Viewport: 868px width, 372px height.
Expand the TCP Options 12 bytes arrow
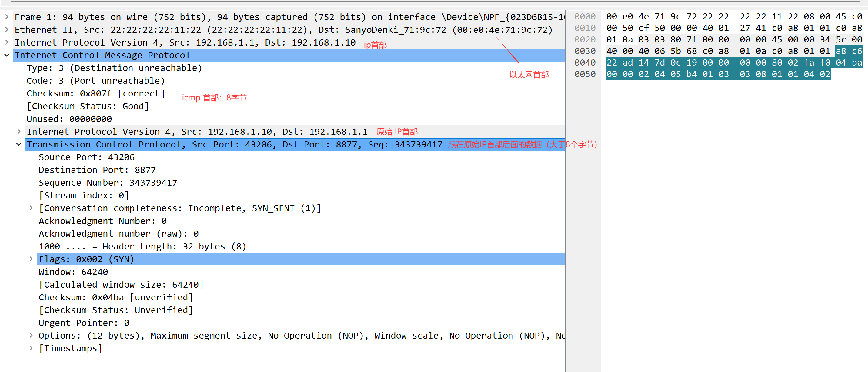(31, 336)
